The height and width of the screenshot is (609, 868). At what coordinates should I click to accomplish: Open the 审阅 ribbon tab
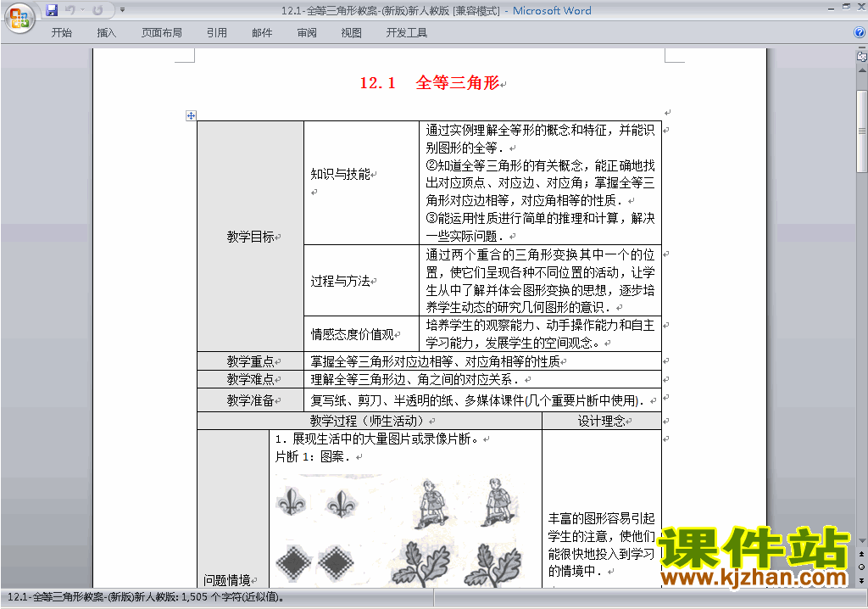307,33
